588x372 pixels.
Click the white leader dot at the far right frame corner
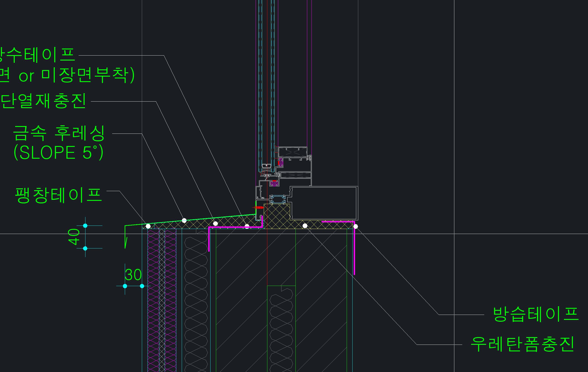click(356, 227)
